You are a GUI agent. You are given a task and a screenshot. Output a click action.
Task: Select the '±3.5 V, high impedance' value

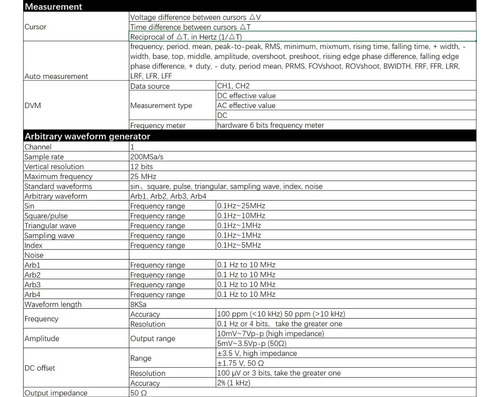[346, 353]
